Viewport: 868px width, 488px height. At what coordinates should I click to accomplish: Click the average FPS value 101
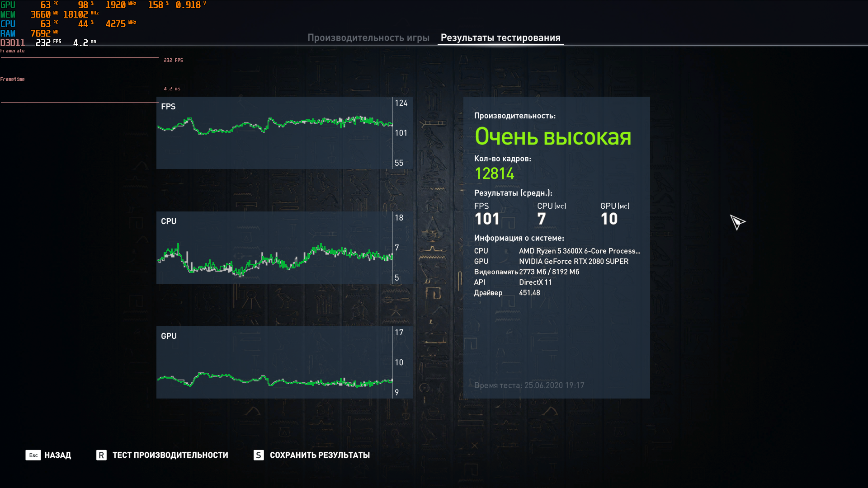pyautogui.click(x=486, y=219)
